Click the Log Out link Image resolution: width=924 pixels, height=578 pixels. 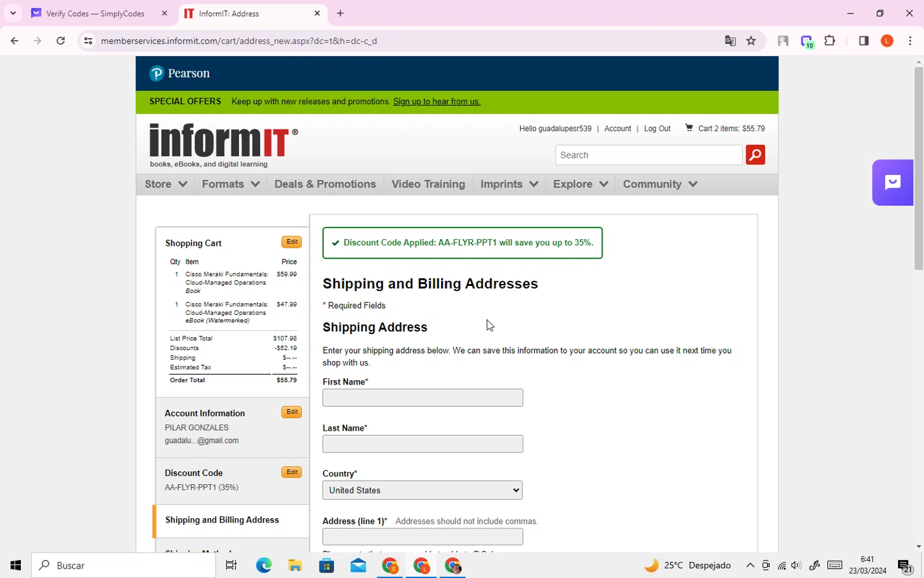[657, 129]
